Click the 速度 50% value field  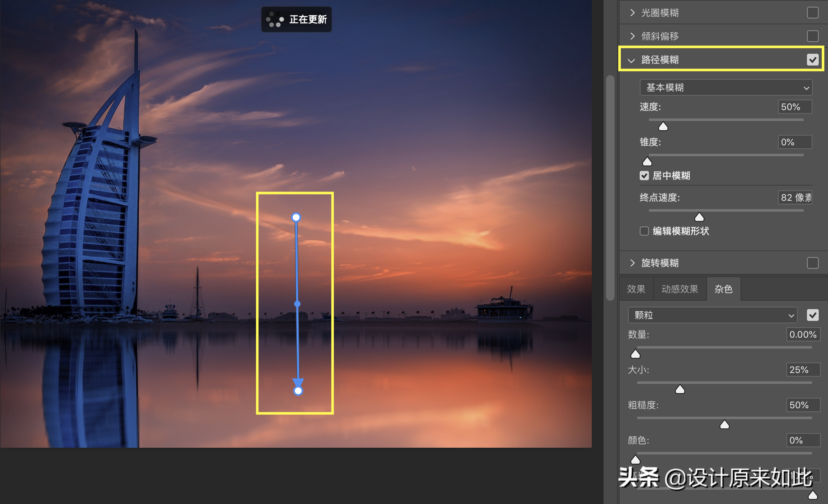(795, 107)
